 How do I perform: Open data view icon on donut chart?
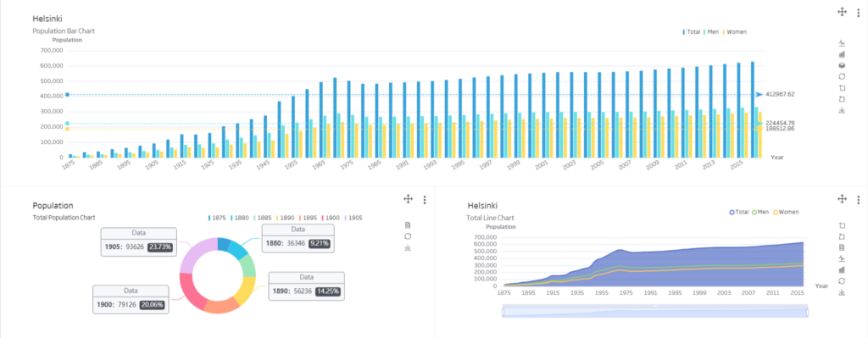click(408, 225)
